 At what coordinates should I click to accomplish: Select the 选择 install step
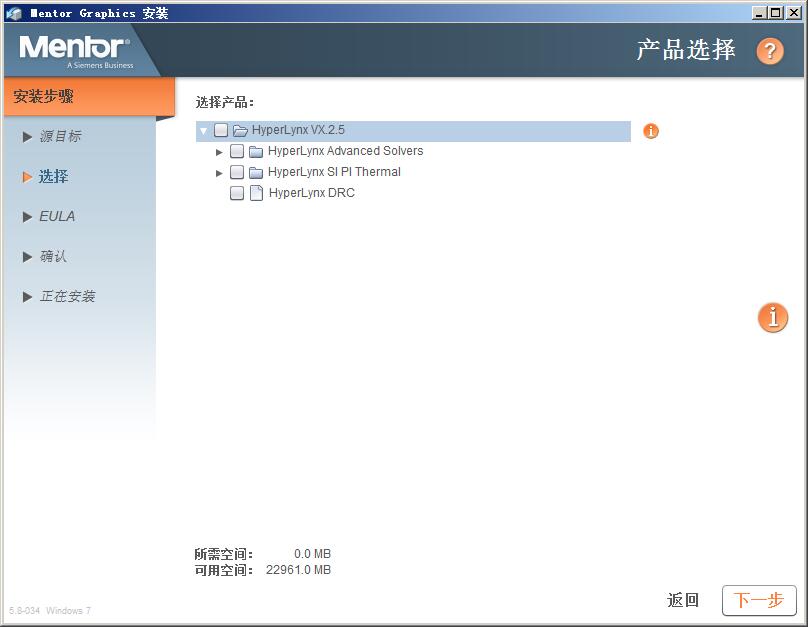click(53, 177)
